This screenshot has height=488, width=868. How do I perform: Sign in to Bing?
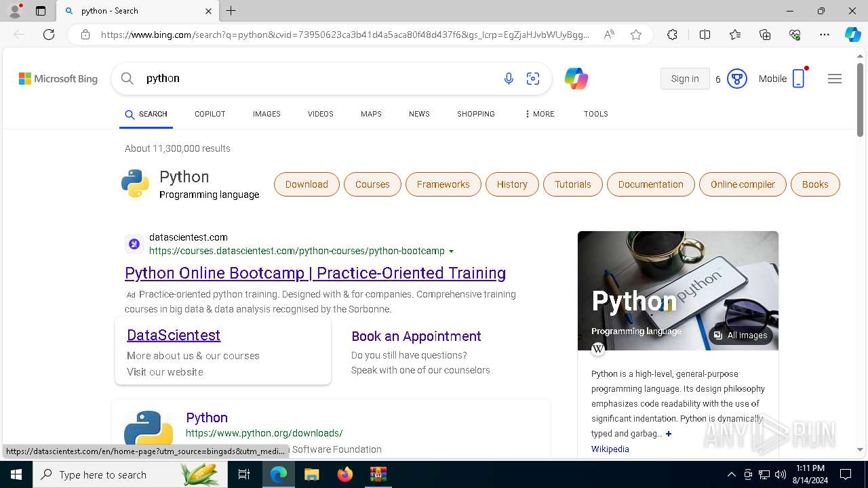[x=685, y=79]
